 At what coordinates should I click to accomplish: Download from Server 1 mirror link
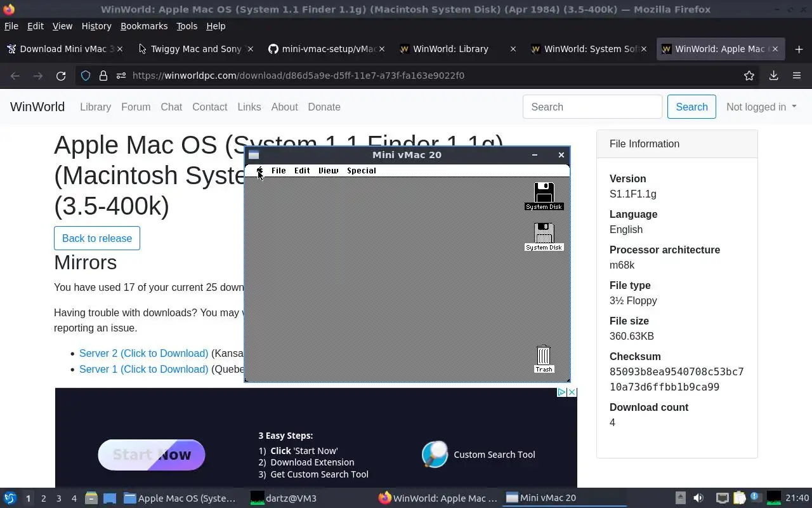[143, 369]
